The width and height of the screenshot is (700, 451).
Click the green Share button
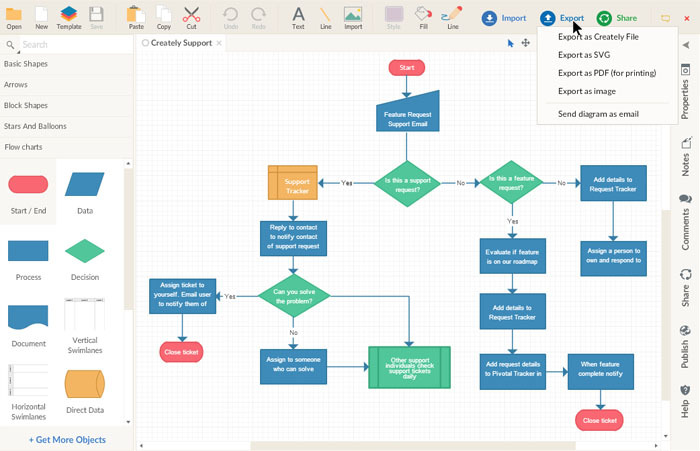pos(617,18)
